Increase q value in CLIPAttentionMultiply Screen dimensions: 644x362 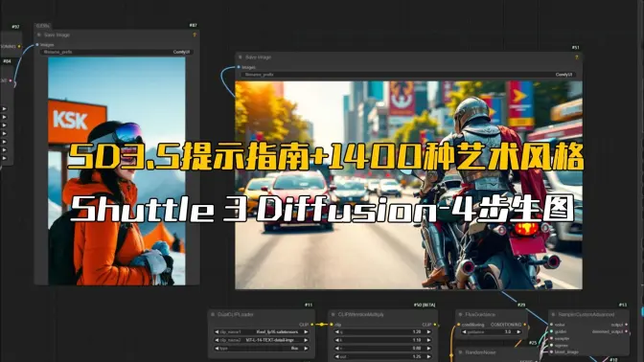(428, 332)
